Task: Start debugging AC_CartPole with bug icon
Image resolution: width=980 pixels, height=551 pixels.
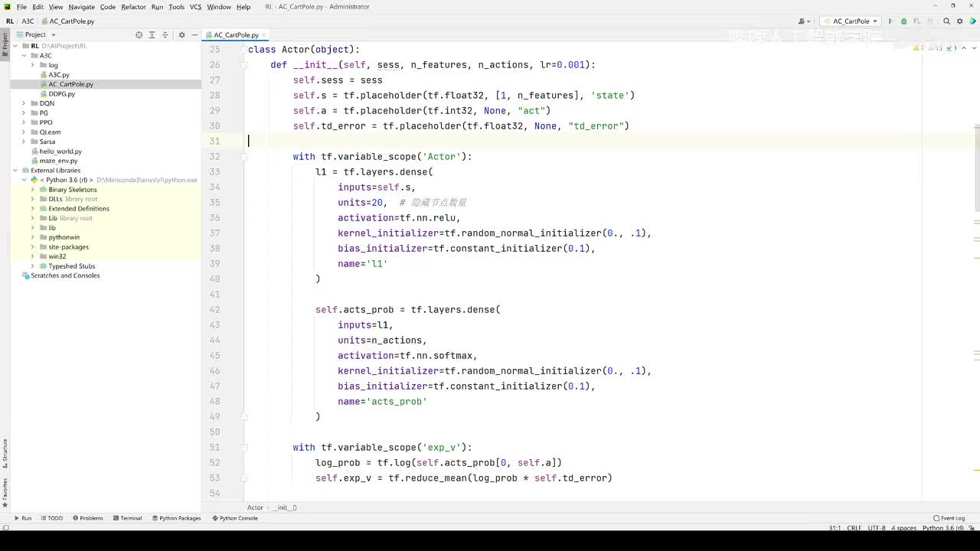Action: [903, 21]
